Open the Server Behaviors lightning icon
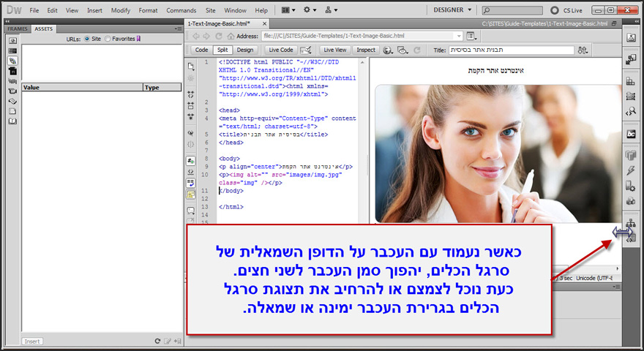 631,170
